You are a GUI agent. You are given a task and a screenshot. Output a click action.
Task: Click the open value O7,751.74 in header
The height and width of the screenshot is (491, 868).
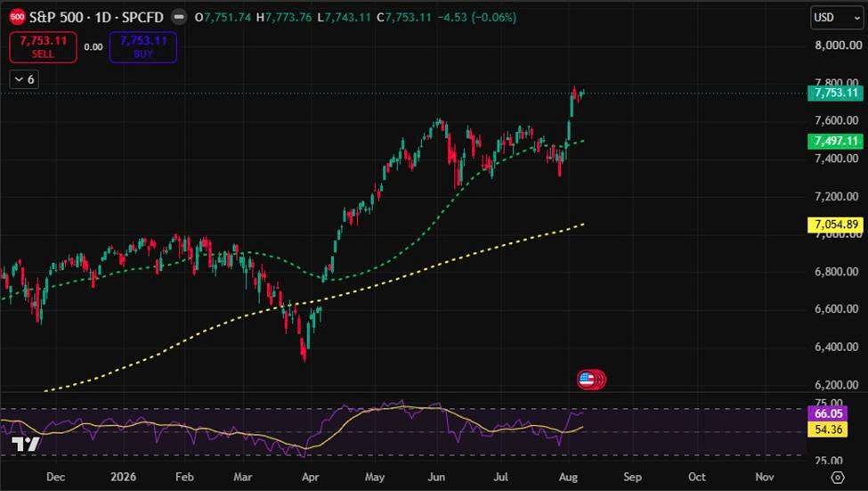(x=223, y=17)
